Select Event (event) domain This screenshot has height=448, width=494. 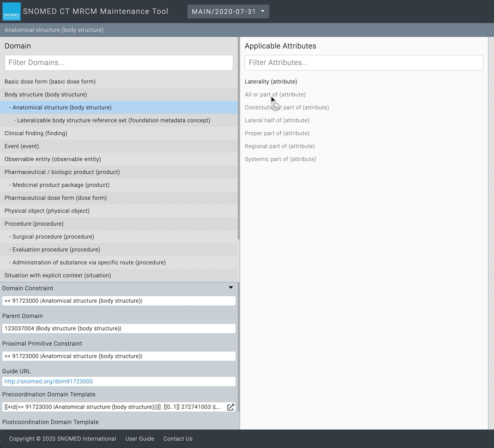[119, 146]
